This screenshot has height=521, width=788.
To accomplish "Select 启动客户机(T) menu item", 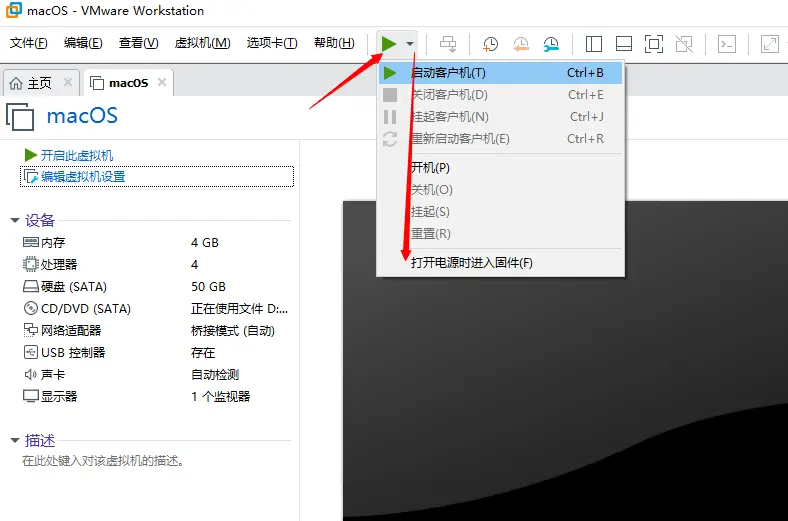I will [501, 73].
